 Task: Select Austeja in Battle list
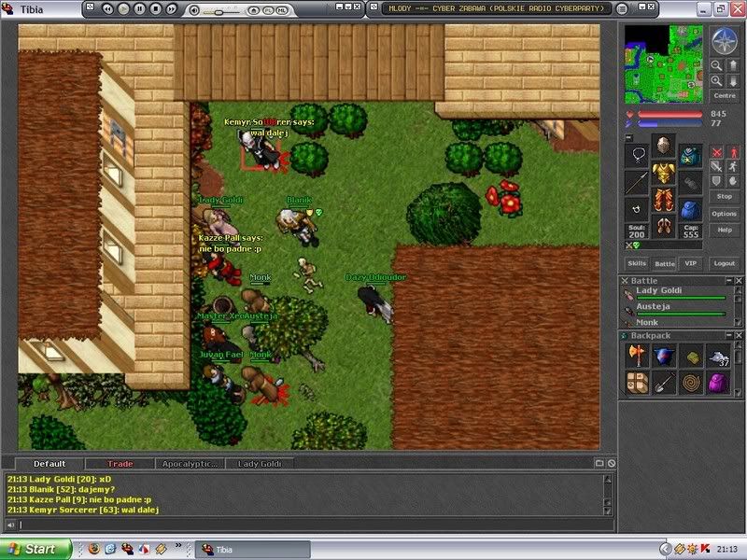tap(676, 310)
